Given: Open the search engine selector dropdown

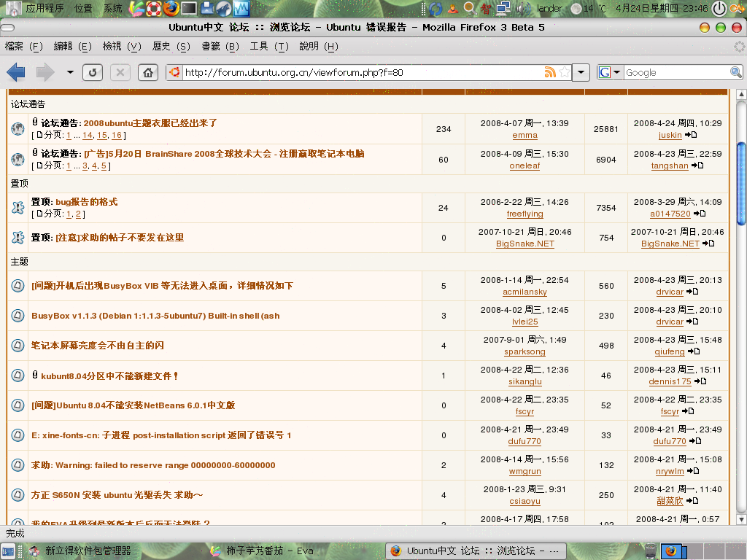Looking at the screenshot, I should click(x=610, y=72).
